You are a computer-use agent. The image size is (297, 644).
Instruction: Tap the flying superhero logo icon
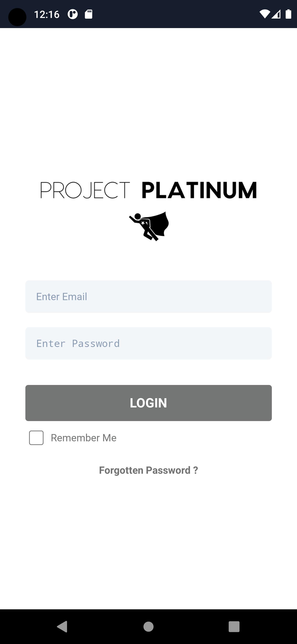(x=149, y=226)
